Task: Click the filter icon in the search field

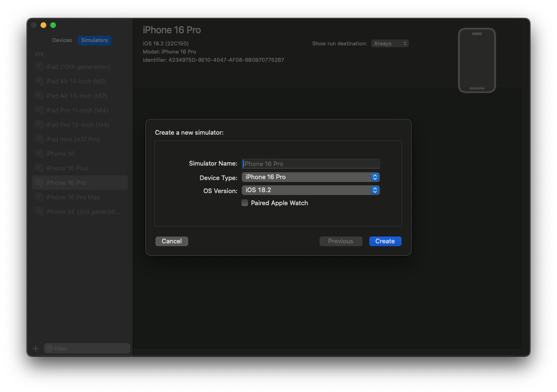Action: 49,348
